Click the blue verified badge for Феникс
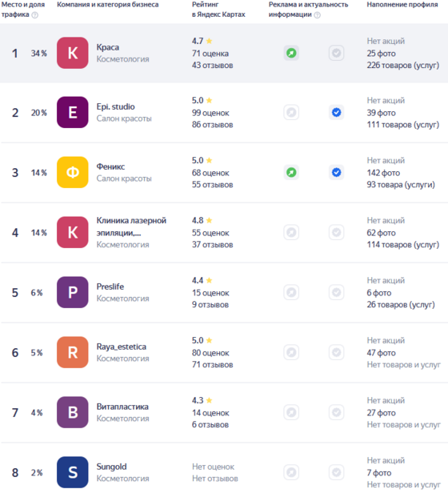 click(x=336, y=172)
